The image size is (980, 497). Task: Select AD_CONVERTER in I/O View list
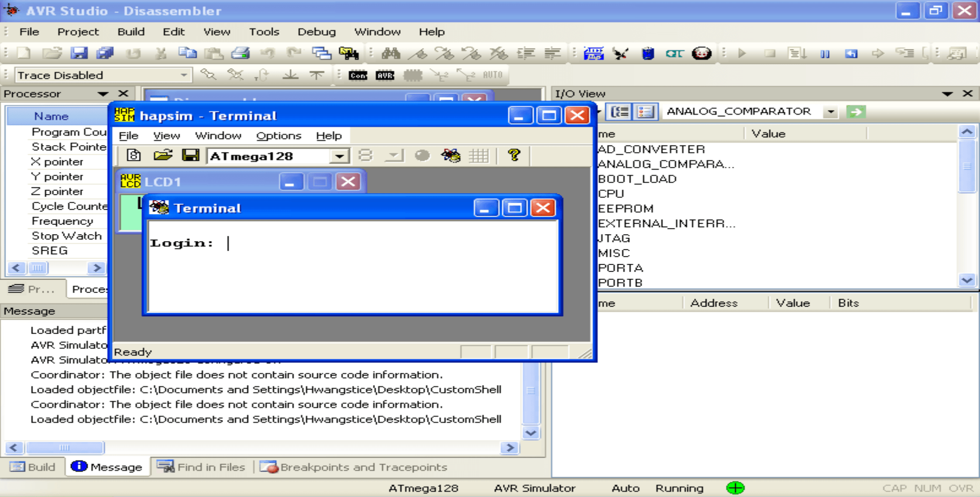point(651,149)
